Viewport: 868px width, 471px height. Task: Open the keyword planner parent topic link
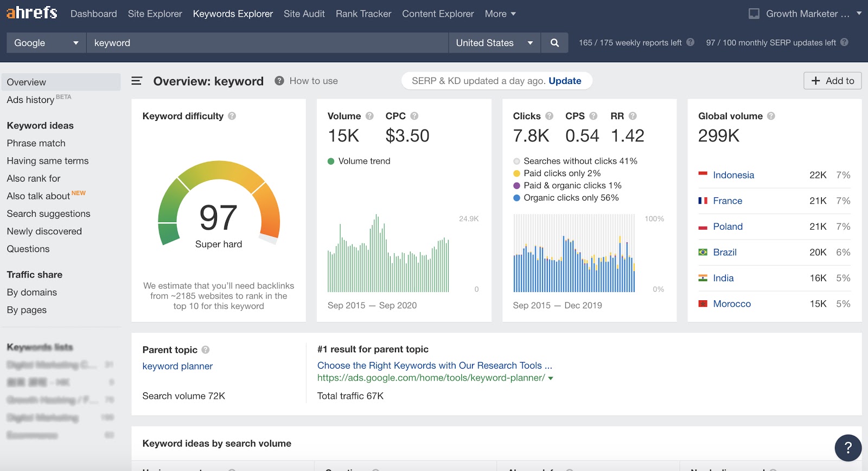point(177,366)
